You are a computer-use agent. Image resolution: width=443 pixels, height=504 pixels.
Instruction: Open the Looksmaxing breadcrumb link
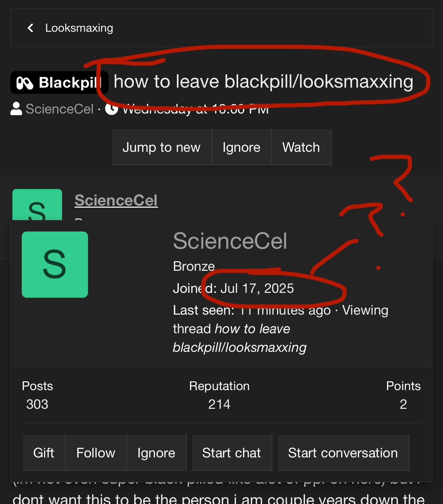point(79,28)
